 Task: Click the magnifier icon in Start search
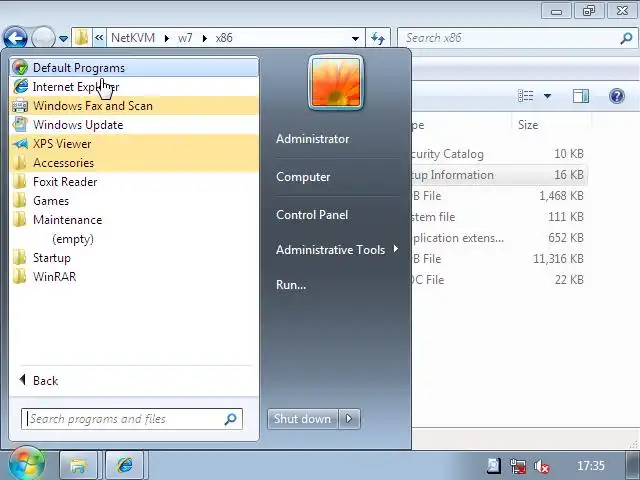231,419
